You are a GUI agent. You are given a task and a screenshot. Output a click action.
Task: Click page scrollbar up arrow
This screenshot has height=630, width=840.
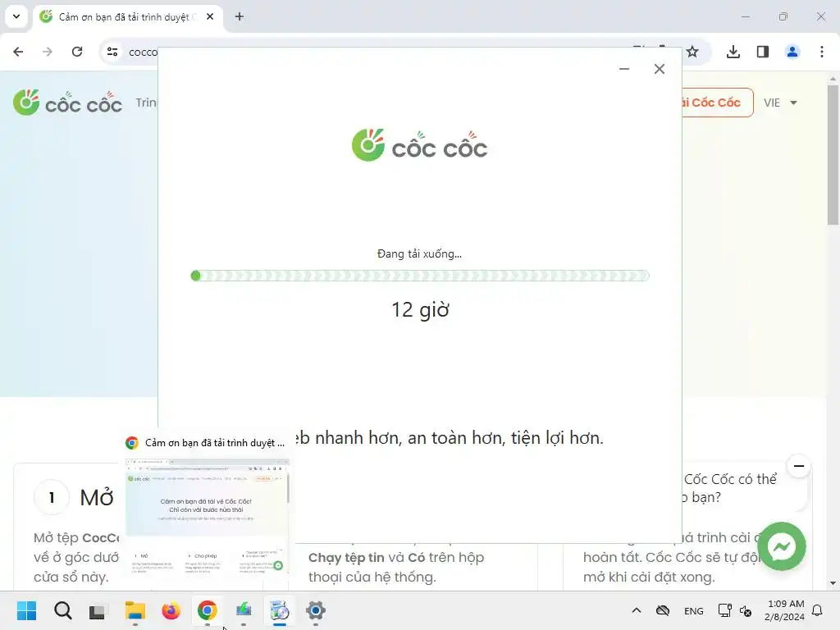833,79
